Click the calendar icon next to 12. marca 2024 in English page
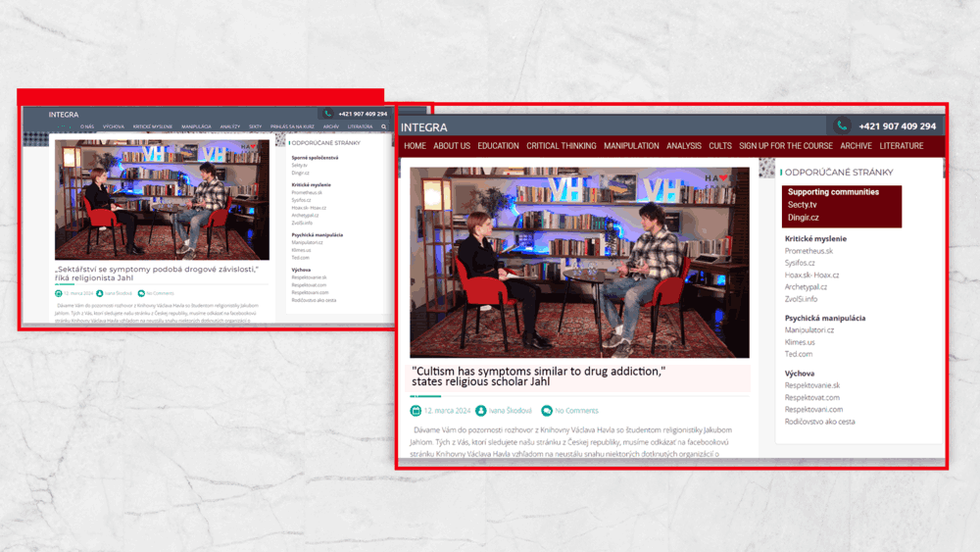The height and width of the screenshot is (552, 980). tap(416, 411)
